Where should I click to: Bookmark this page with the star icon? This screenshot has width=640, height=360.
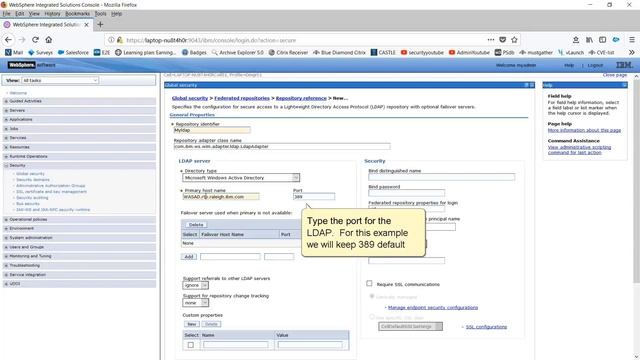pyautogui.click(x=514, y=40)
